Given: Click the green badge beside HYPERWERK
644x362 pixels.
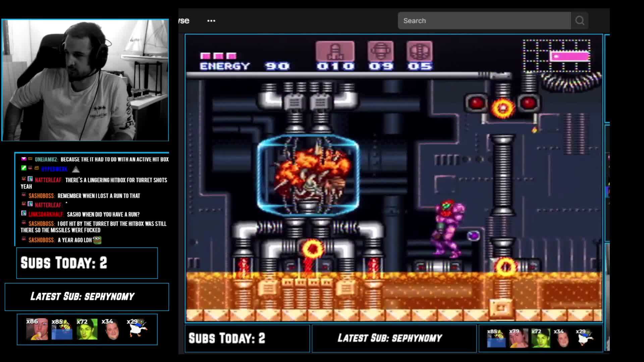Looking at the screenshot, I should coord(24,168).
